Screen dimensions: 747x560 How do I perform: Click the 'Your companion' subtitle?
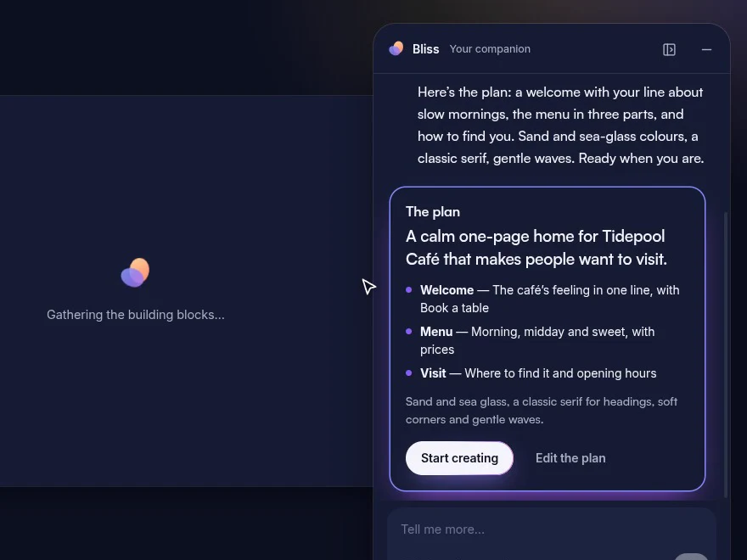coord(490,49)
